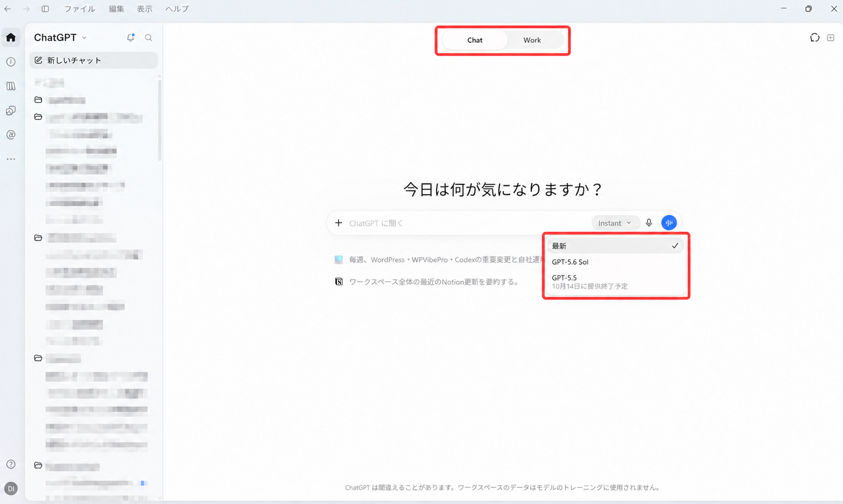Launch voice mode with the blue waveform button
This screenshot has height=504, width=843.
tap(669, 223)
